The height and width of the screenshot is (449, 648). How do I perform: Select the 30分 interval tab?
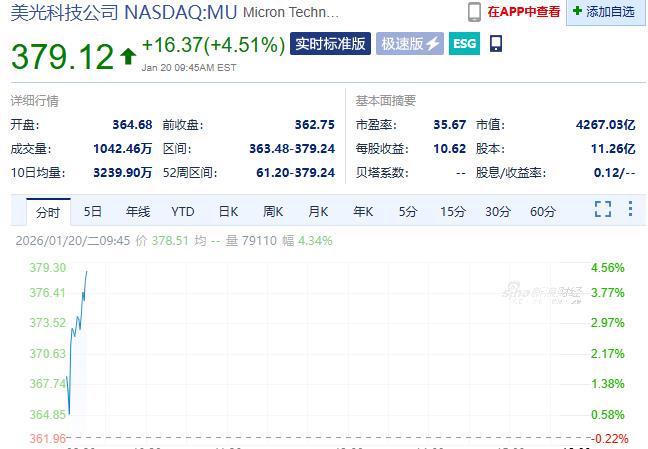498,212
